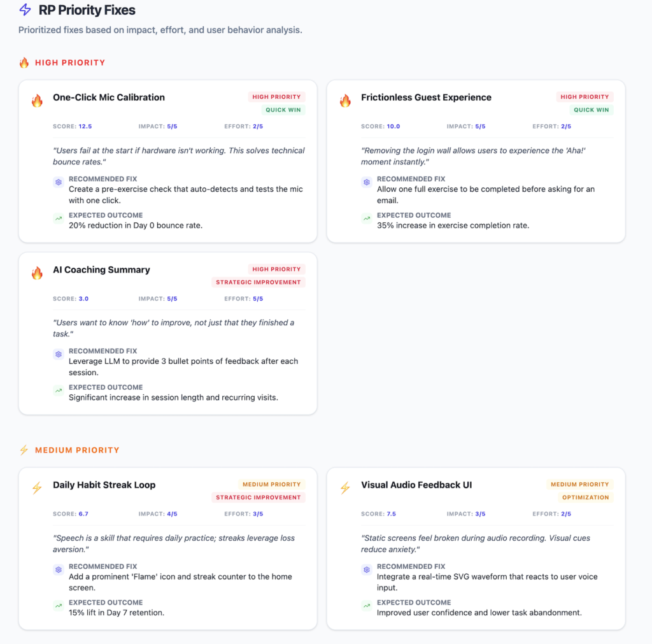
Task: Click the flame icon next to HIGH PRIORITY heading
Action: 24,63
